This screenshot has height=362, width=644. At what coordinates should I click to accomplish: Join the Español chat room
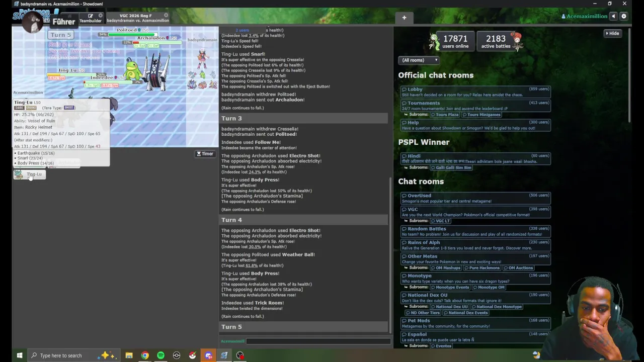pos(475,337)
